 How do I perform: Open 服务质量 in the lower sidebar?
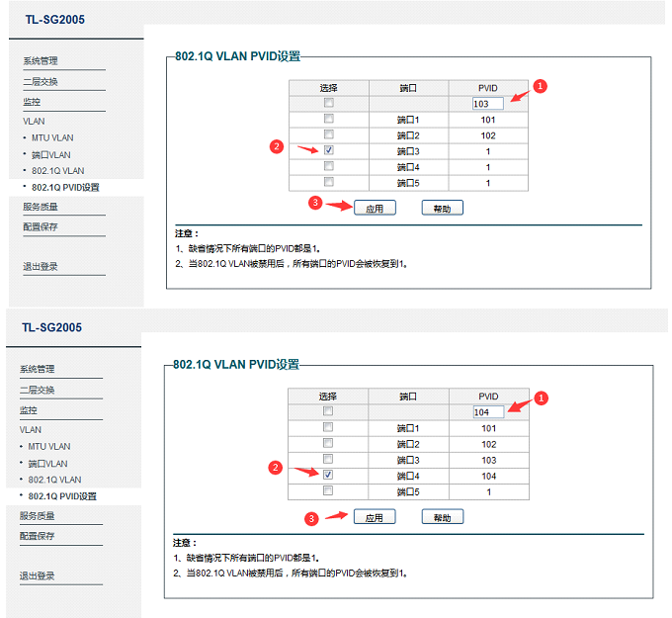(38, 515)
